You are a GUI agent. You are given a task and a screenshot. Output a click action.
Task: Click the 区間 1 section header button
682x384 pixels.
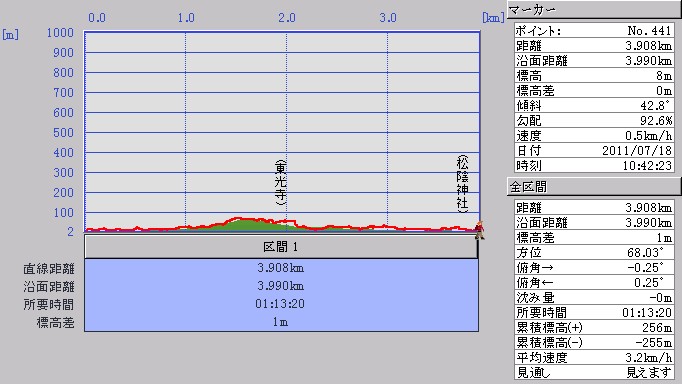[281, 247]
